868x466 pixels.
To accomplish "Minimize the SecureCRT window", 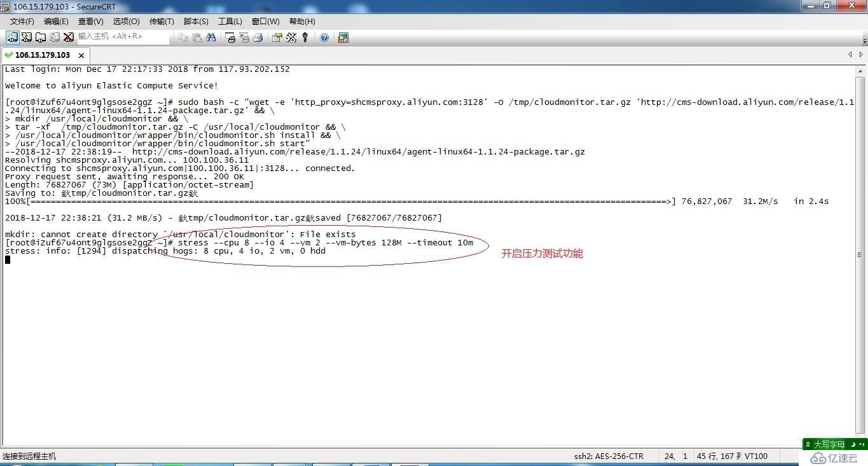I will click(811, 6).
